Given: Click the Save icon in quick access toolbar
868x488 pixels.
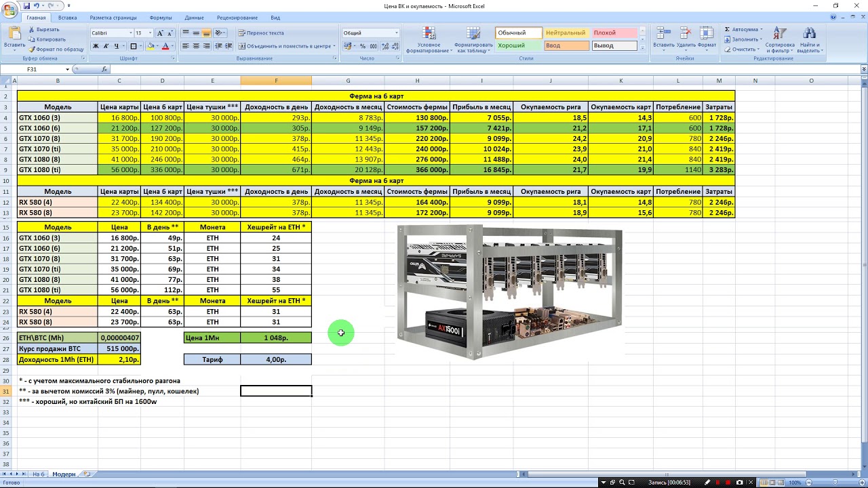Looking at the screenshot, I should click(26, 6).
